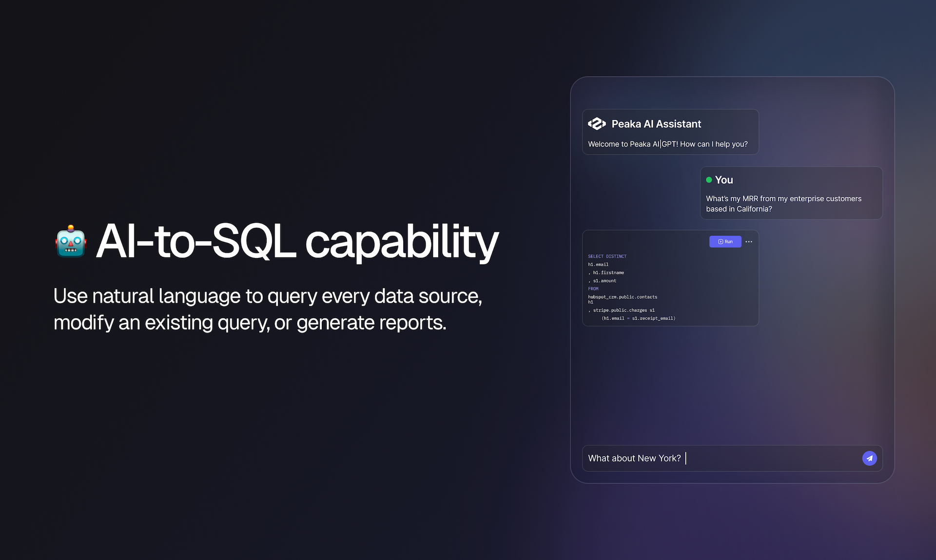Run the generated SQL query
Image resolution: width=936 pixels, height=560 pixels.
click(725, 242)
